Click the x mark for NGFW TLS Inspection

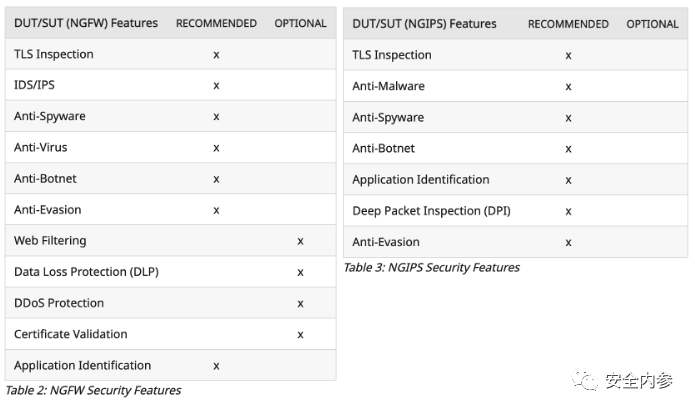216,55
